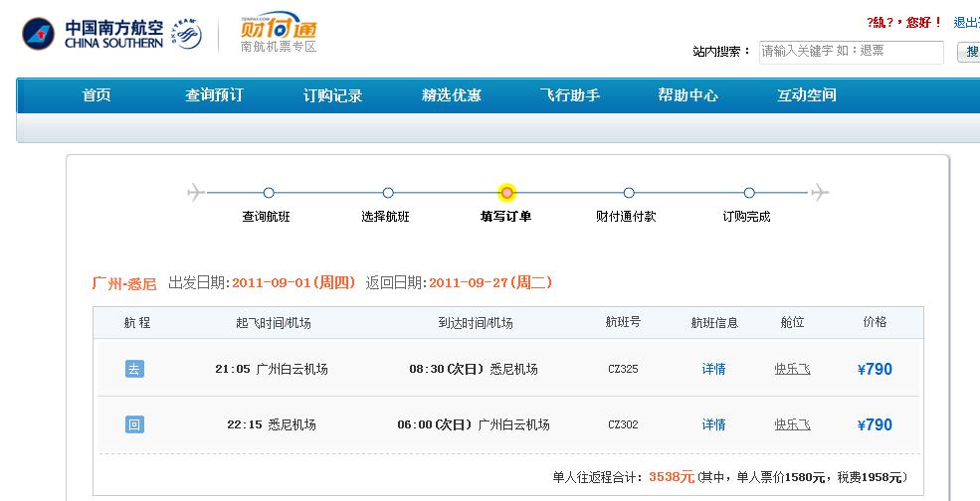Viewport: 980px width, 501px height.
Task: Select the 财付通付款 step circle
Action: pos(628,193)
